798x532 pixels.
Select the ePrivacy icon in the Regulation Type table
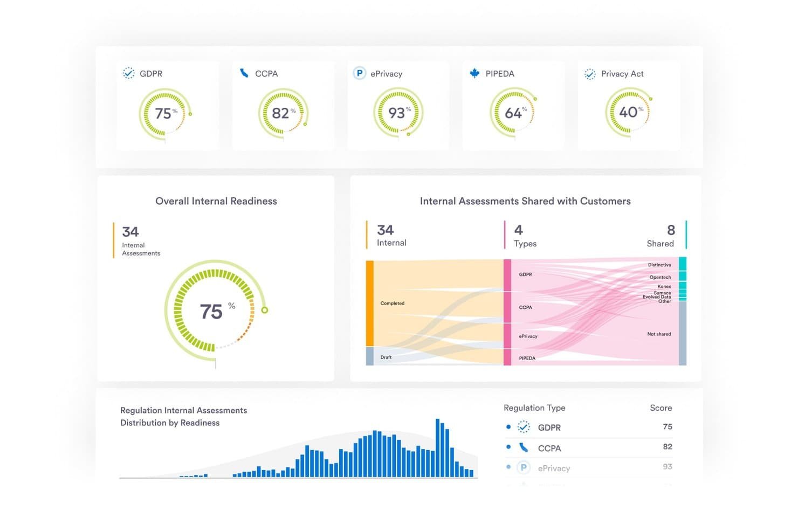point(523,467)
